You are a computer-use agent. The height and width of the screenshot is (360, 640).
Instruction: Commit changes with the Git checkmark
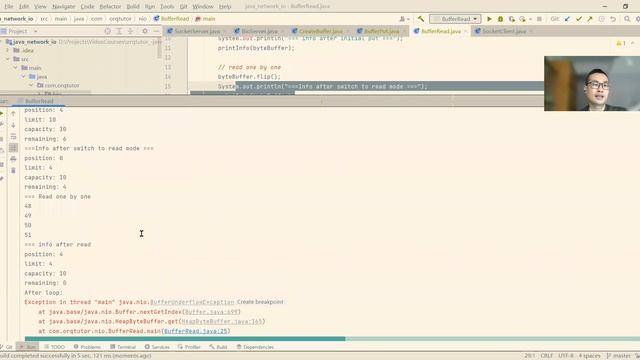579,19
